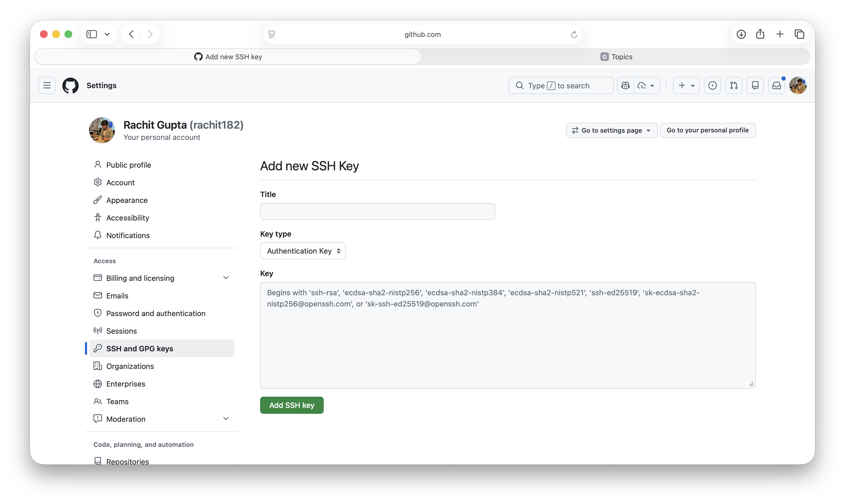The image size is (845, 504).
Task: Click inside the Title input field
Action: point(377,211)
